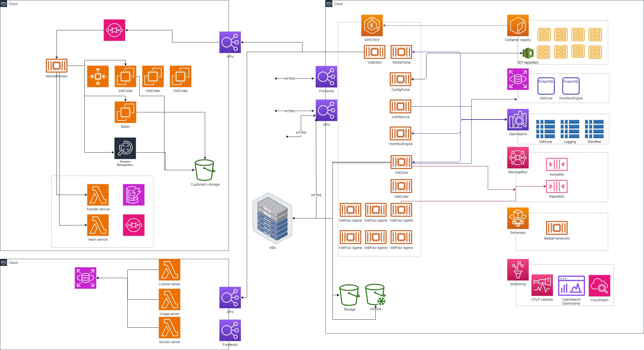Click the Usage server Lambda icon

pyautogui.click(x=169, y=299)
